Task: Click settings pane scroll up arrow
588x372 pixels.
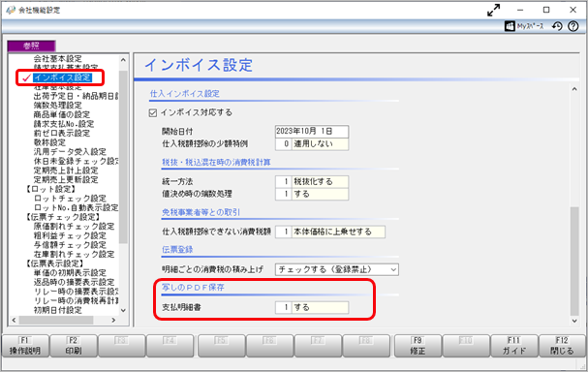Action: [574, 89]
